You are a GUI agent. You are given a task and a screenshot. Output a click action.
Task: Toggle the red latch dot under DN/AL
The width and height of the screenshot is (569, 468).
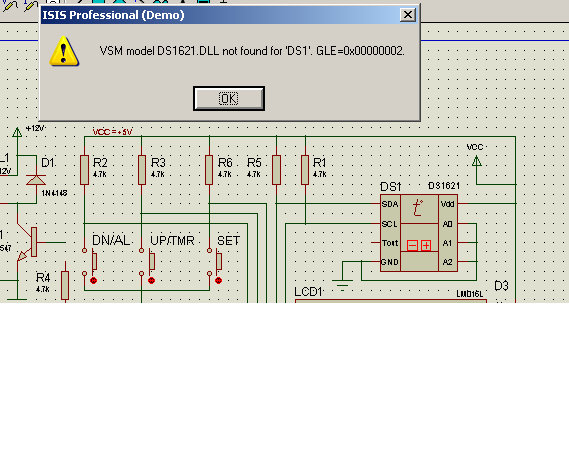pos(94,280)
